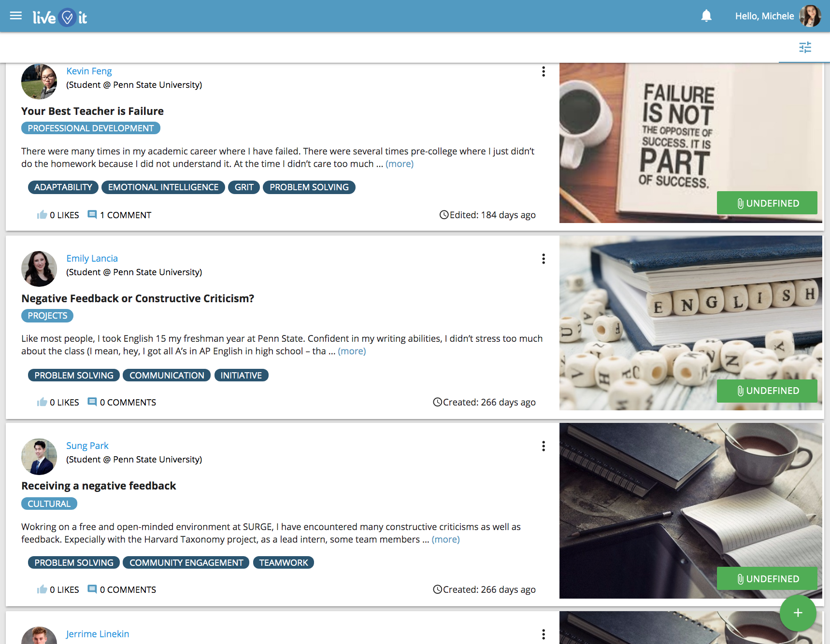Click the clock icon on Sung Park's post
This screenshot has height=644, width=830.
[x=437, y=589]
